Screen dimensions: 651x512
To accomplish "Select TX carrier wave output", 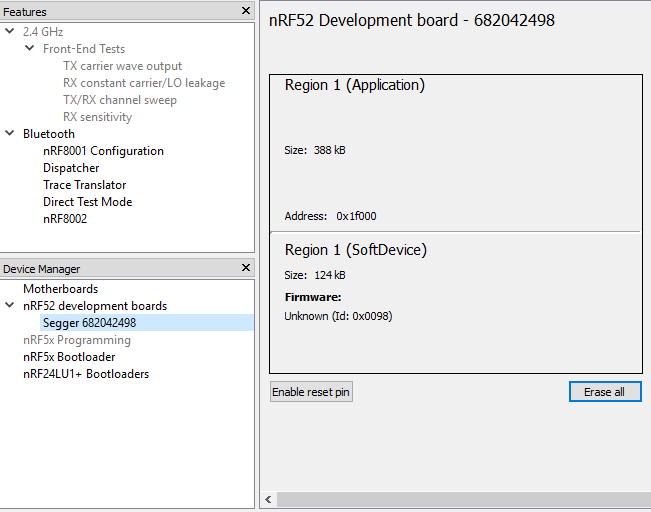I will pyautogui.click(x=122, y=66).
